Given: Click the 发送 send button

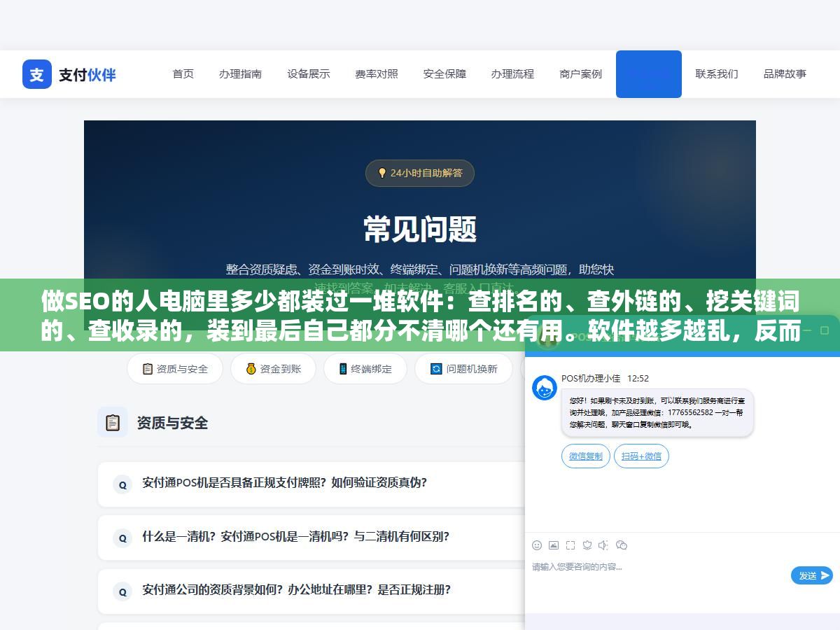Looking at the screenshot, I should coord(812,575).
